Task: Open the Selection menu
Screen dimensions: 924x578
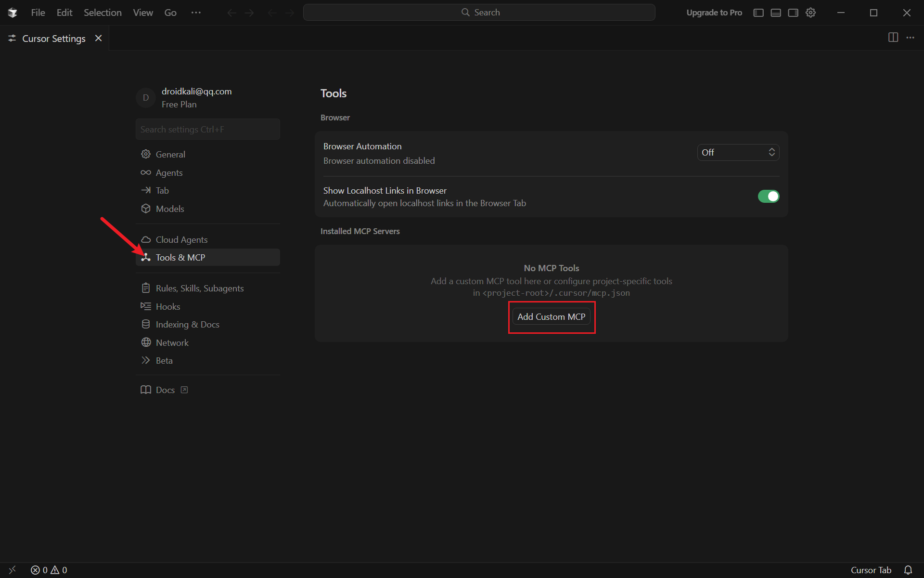Action: (103, 13)
